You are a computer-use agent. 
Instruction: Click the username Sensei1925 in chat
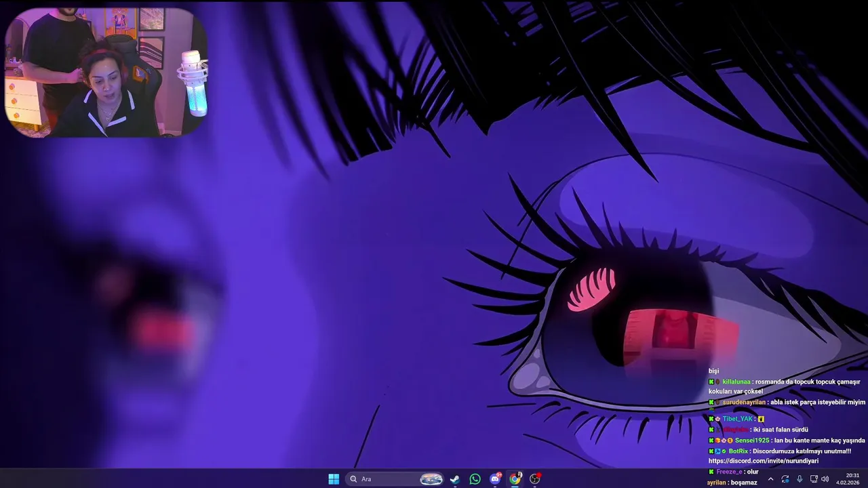click(x=752, y=441)
